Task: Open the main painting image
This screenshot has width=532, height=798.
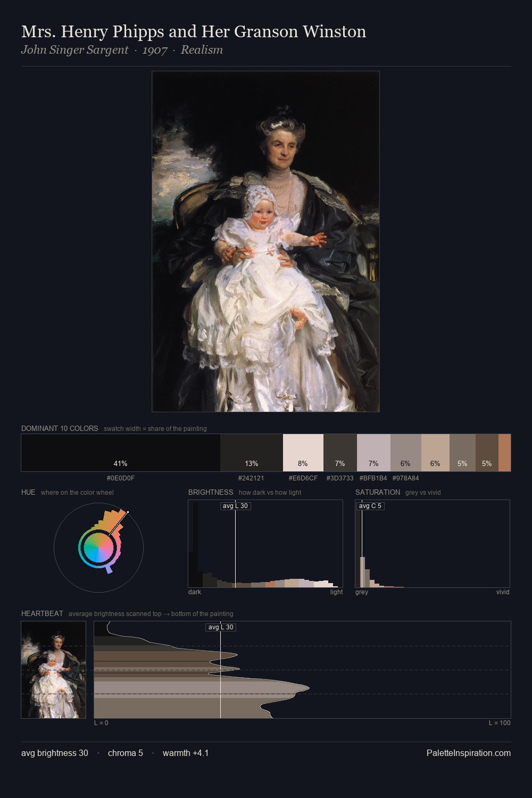Action: coord(265,242)
